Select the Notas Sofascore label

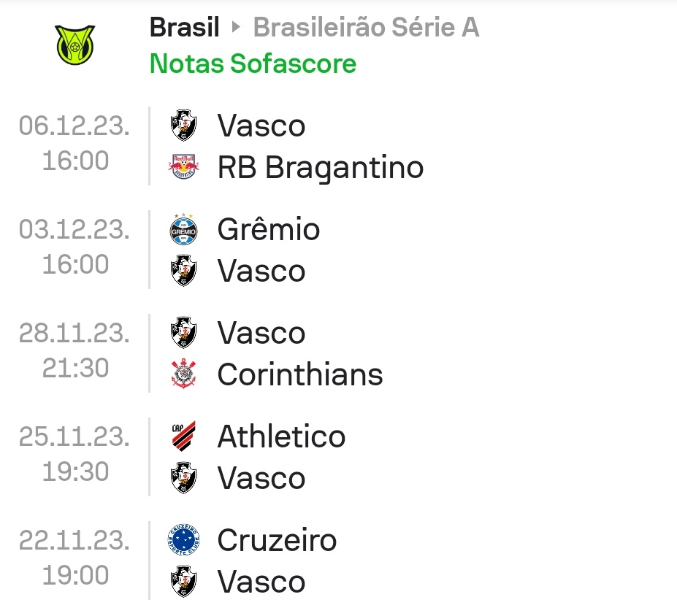pos(253,64)
